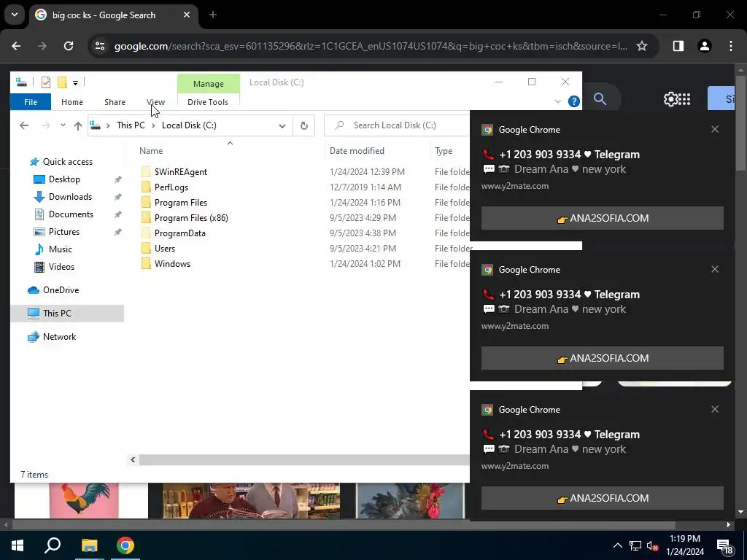Open Explorer Help question mark icon
747x560 pixels.
point(573,101)
